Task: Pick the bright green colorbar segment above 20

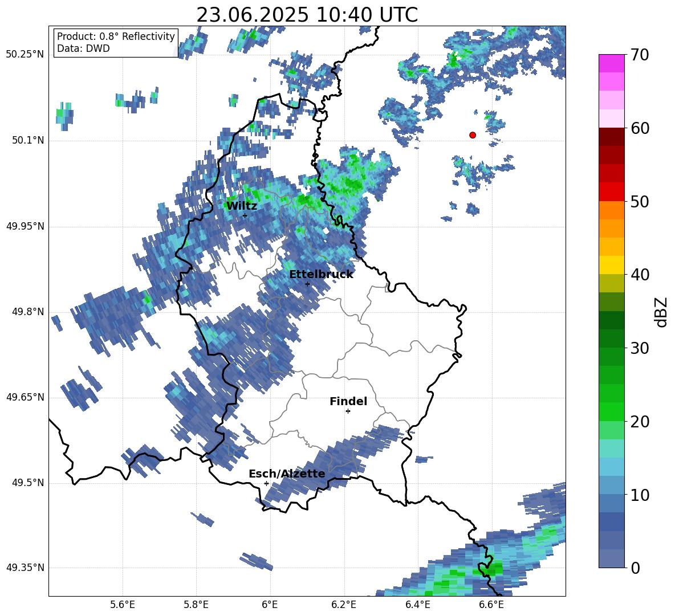Action: (611, 412)
